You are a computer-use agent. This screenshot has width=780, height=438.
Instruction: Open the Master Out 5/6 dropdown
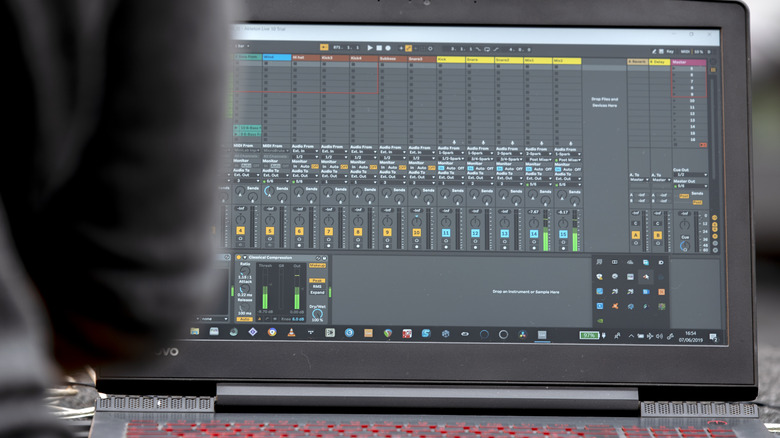[x=690, y=186]
